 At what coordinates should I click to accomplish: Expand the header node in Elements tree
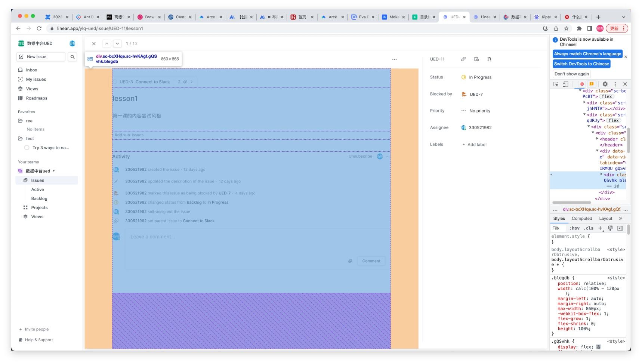click(x=597, y=139)
